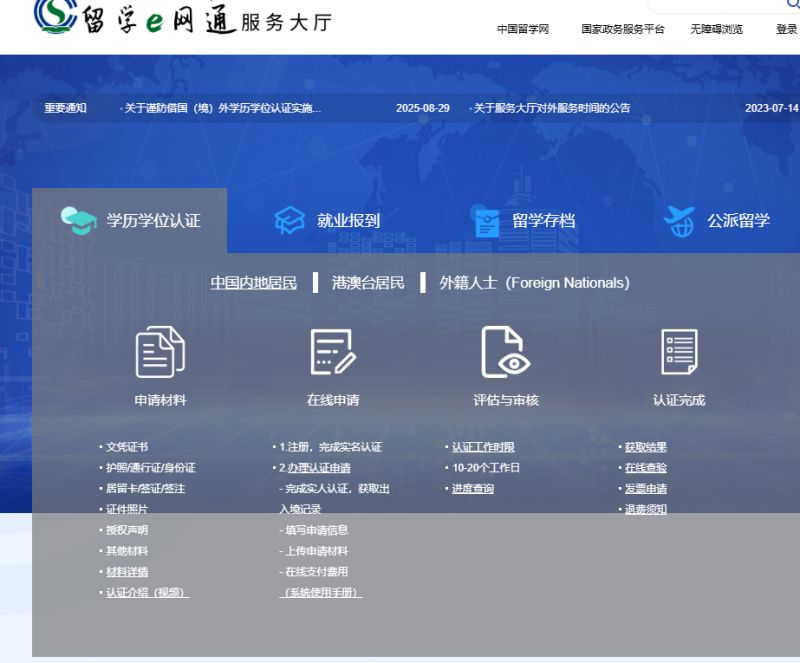Viewport: 800px width, 663px height.
Task: Switch to the 就业报到 tab
Action: click(348, 221)
